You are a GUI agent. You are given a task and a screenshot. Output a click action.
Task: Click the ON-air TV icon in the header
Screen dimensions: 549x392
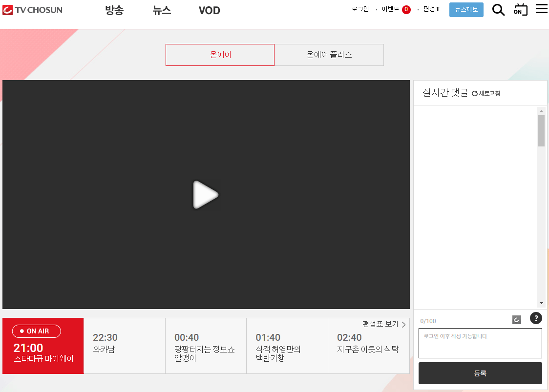pyautogui.click(x=520, y=9)
